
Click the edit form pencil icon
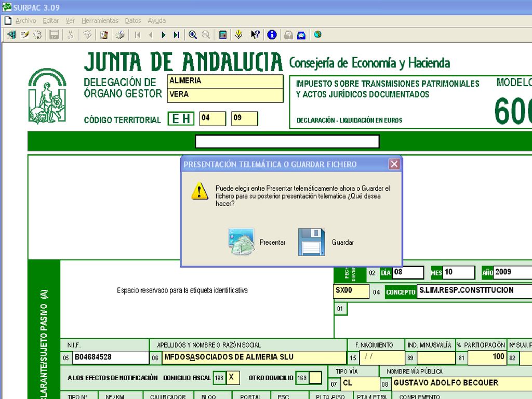(x=24, y=35)
